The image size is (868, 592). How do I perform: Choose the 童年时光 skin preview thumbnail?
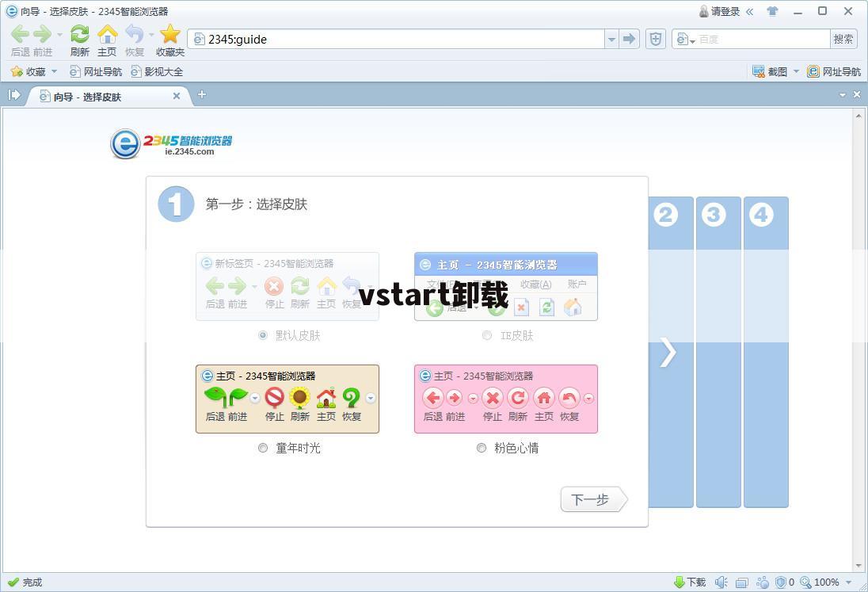point(287,399)
